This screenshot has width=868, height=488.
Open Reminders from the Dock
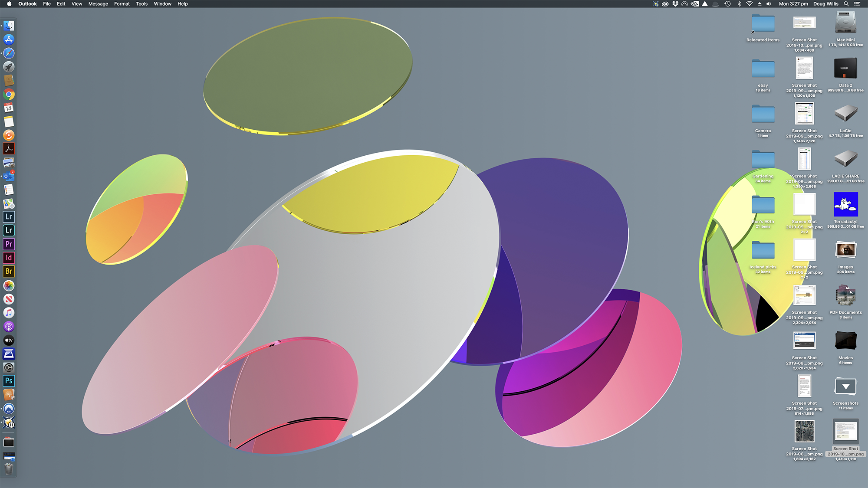pyautogui.click(x=9, y=190)
